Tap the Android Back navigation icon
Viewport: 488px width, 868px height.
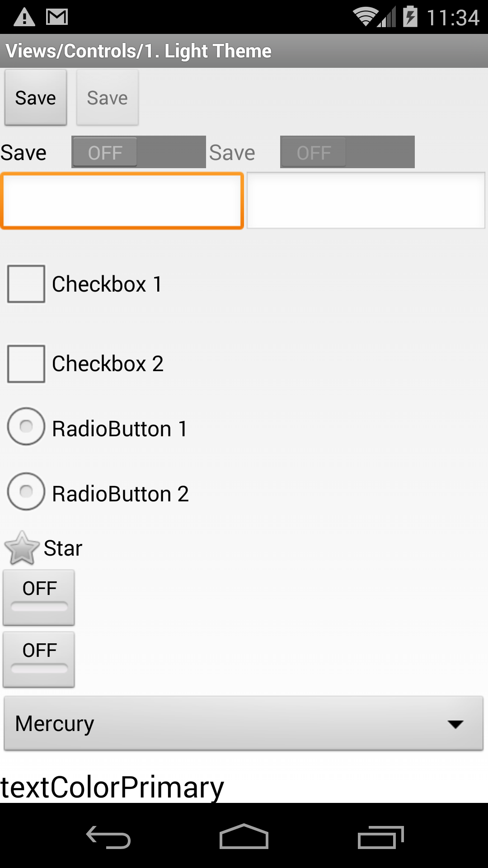108,837
